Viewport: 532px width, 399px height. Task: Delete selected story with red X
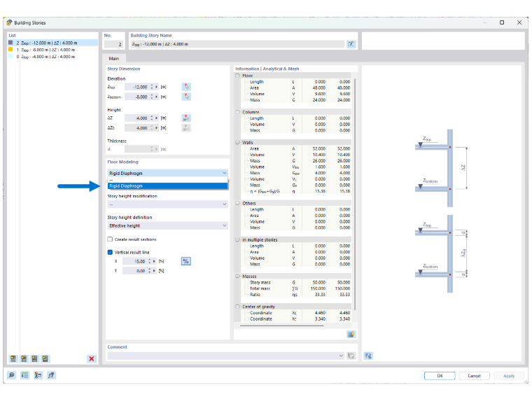[x=91, y=358]
